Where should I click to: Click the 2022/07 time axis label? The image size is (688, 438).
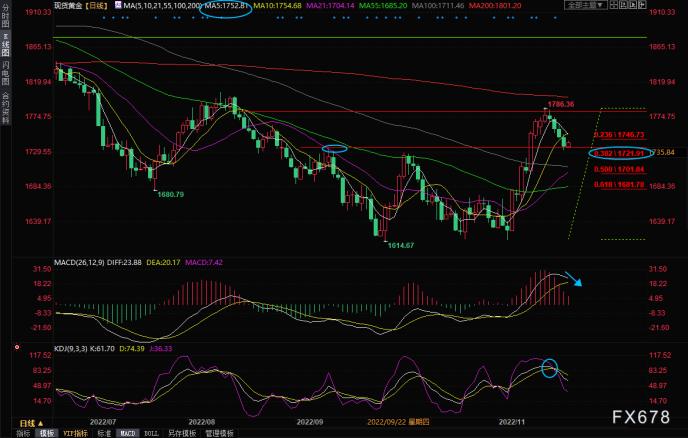[x=103, y=422]
